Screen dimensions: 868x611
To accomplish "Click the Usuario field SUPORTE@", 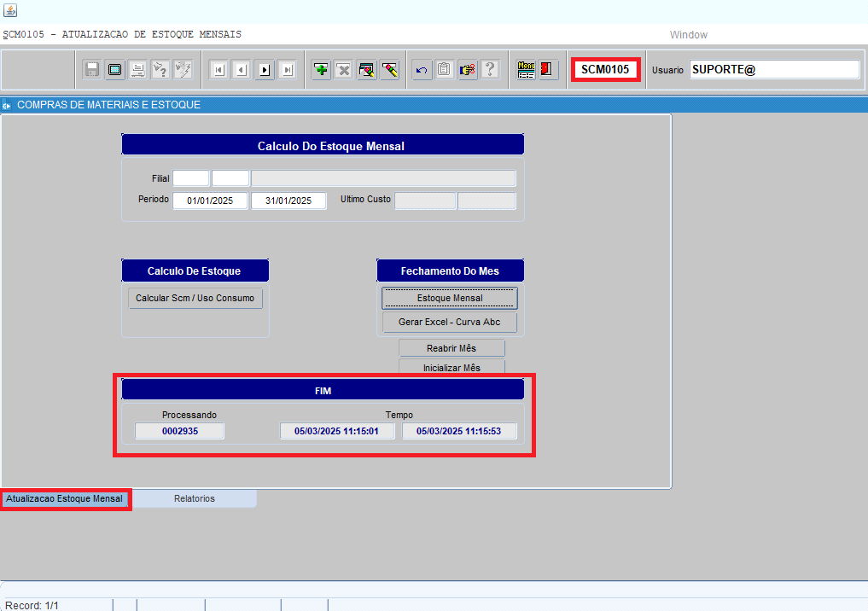I will 774,70.
